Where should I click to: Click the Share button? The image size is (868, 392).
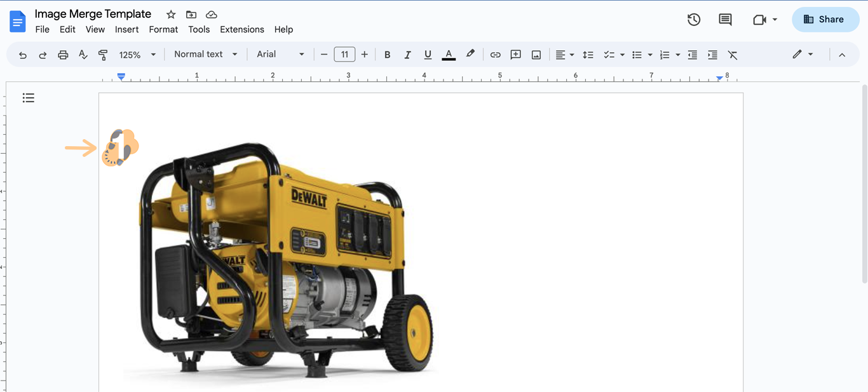coord(825,20)
